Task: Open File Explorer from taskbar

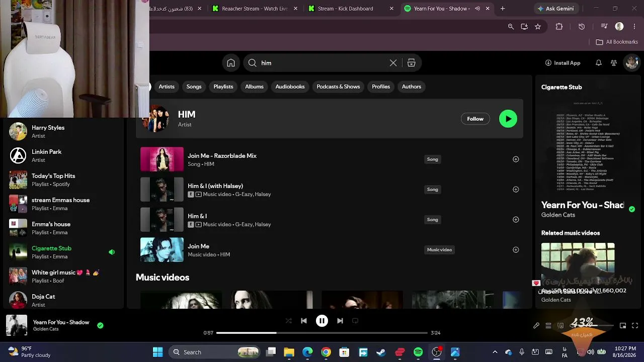Action: pos(289,352)
